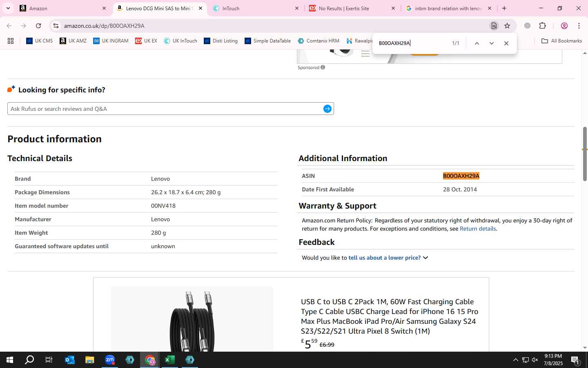Open the Return details link
Viewport: 588px width, 368px height.
click(x=478, y=229)
